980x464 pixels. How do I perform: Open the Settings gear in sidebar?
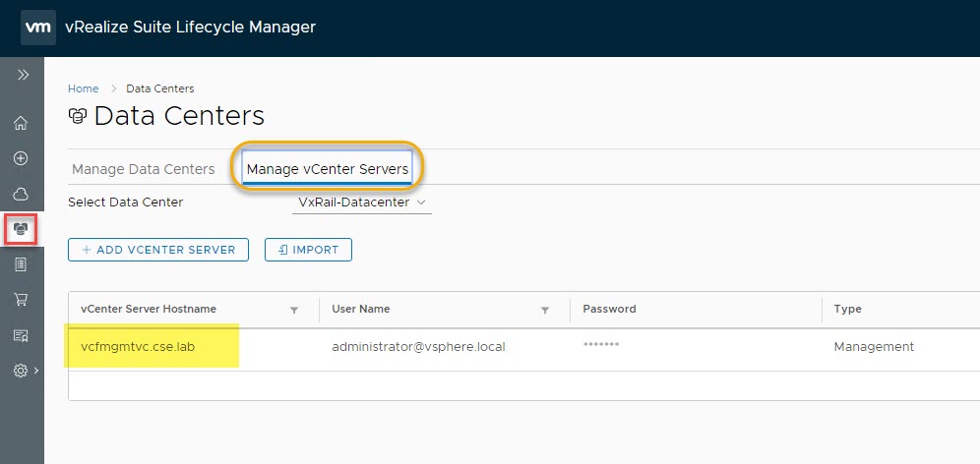[x=21, y=371]
